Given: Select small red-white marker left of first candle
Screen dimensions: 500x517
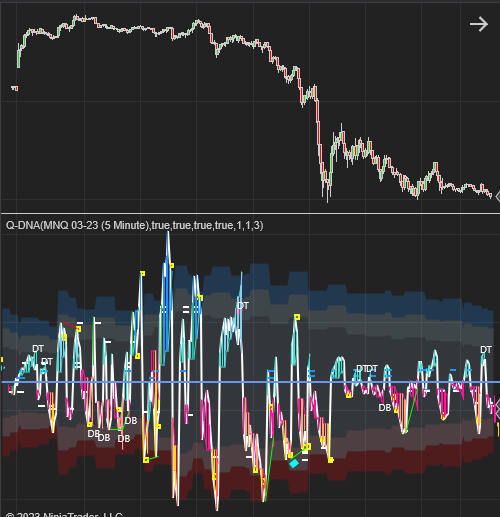Looking at the screenshot, I should coord(15,88).
